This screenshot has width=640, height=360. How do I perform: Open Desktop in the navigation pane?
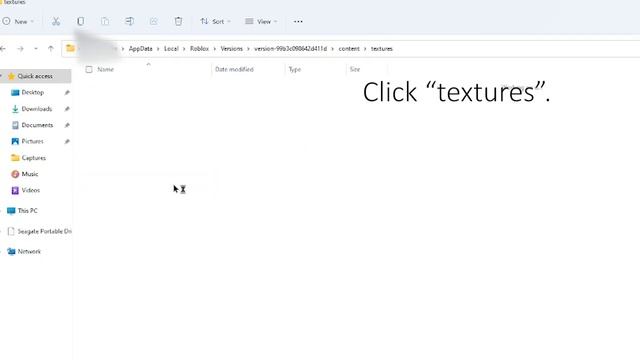pyautogui.click(x=33, y=92)
